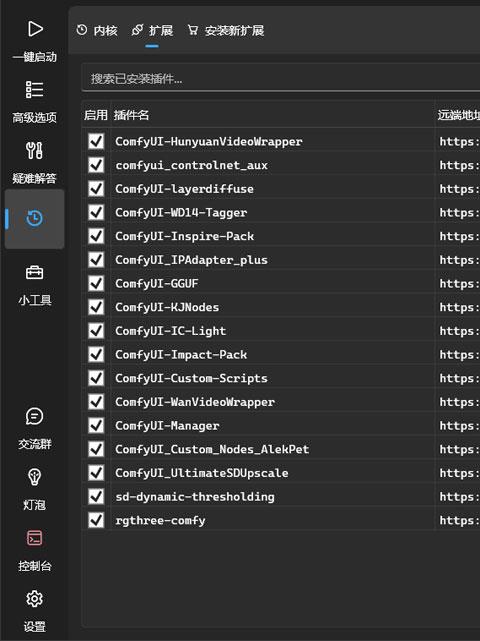The image size is (480, 641).
Task: Switch to the 安装新扩展 tab
Action: coord(226,31)
